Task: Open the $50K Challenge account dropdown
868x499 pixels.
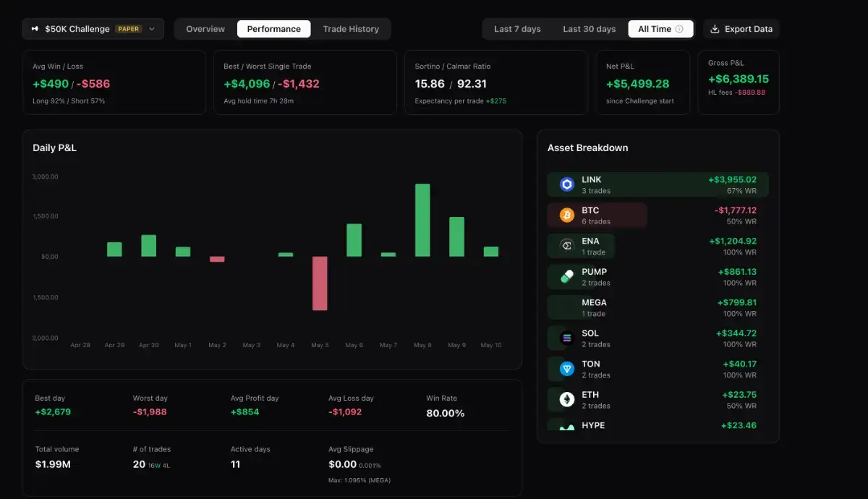Action: [x=93, y=29]
